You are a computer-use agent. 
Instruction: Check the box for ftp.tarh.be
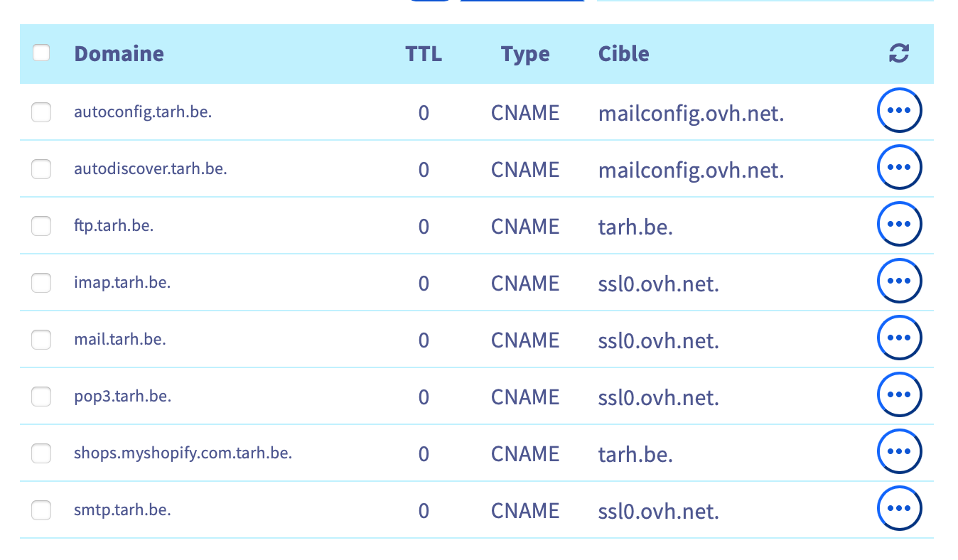(41, 226)
